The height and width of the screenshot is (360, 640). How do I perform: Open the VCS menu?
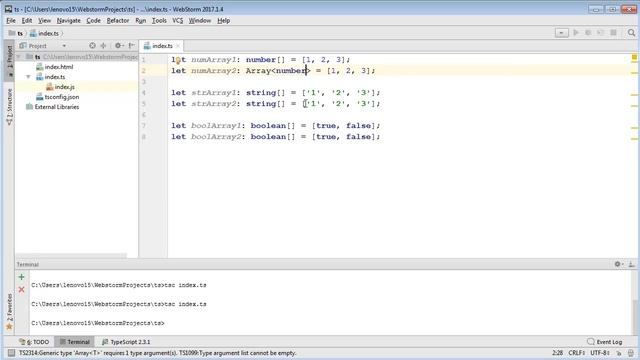178,20
